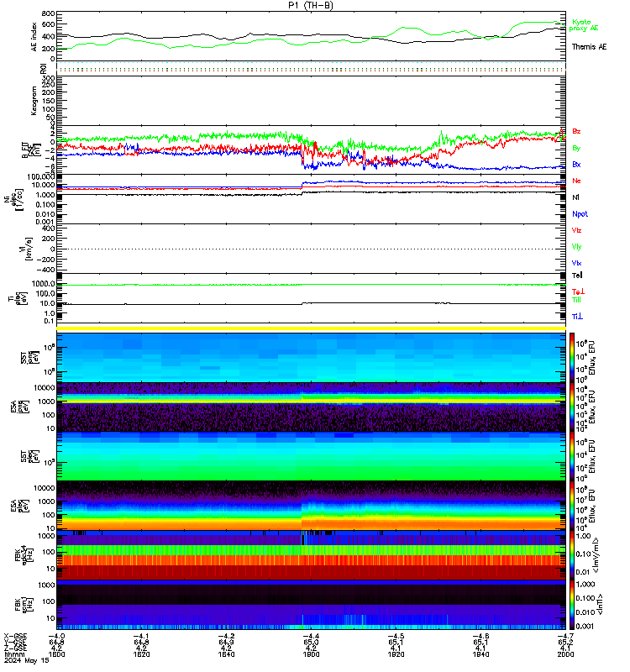This screenshot has height=672, width=630.
Task: Click the "<|mV/m|>" color bar unit label
Action: tap(596, 555)
